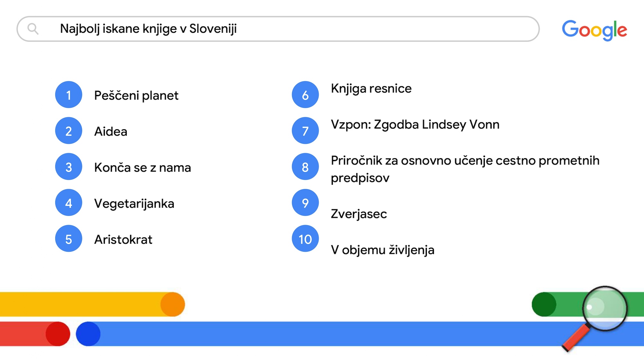Click the blue number 7 circle
644x362 pixels.
coord(305,131)
